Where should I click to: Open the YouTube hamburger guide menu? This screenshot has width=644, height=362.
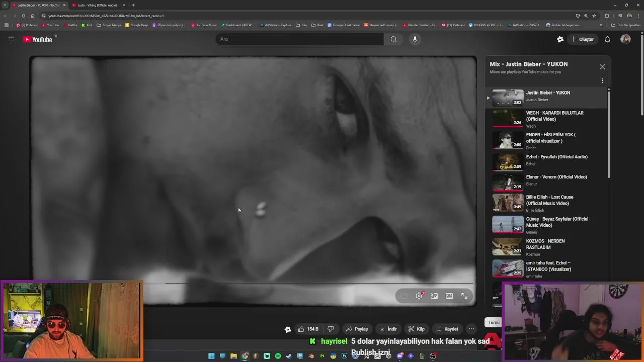click(11, 39)
